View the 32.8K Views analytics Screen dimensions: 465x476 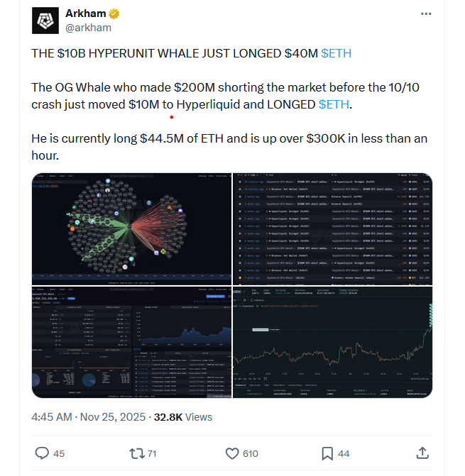[183, 417]
